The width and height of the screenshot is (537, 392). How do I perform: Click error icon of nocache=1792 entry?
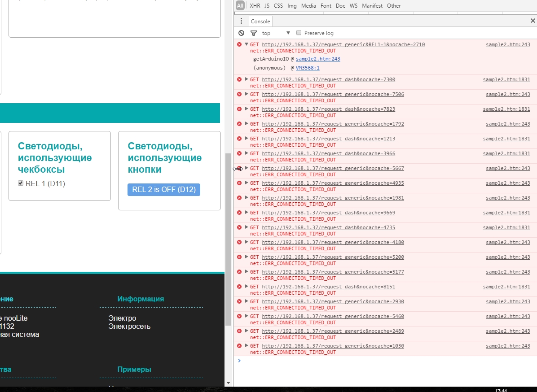pyautogui.click(x=239, y=124)
